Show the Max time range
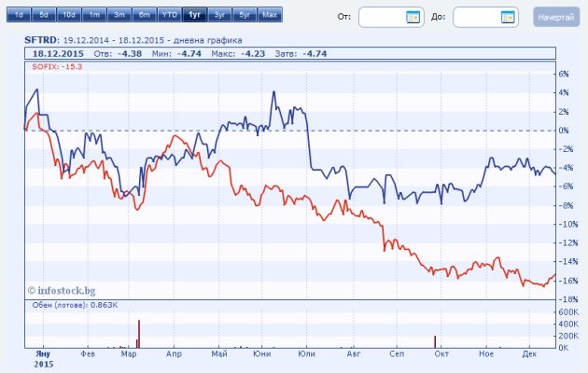This screenshot has width=588, height=373. 270,15
